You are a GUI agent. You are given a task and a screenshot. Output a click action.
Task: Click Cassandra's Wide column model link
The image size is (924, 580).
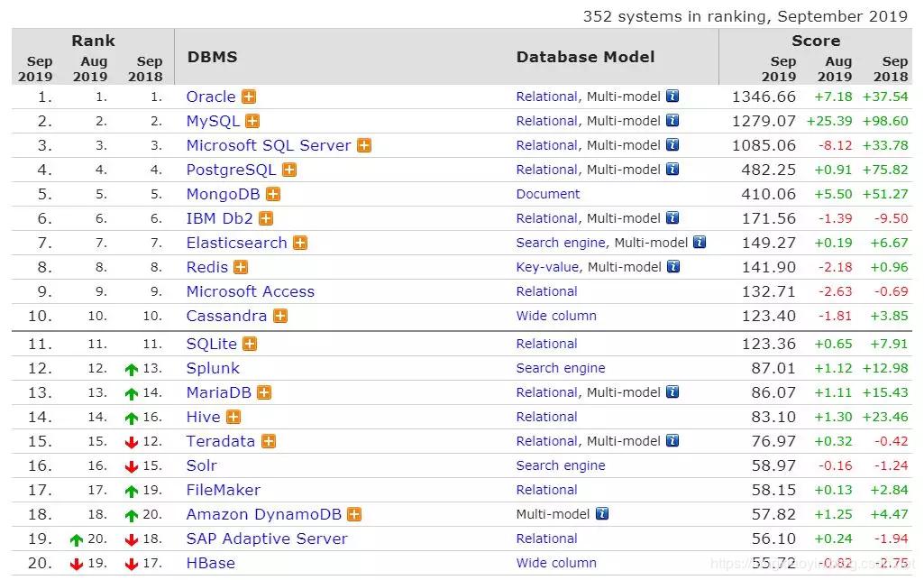point(556,316)
